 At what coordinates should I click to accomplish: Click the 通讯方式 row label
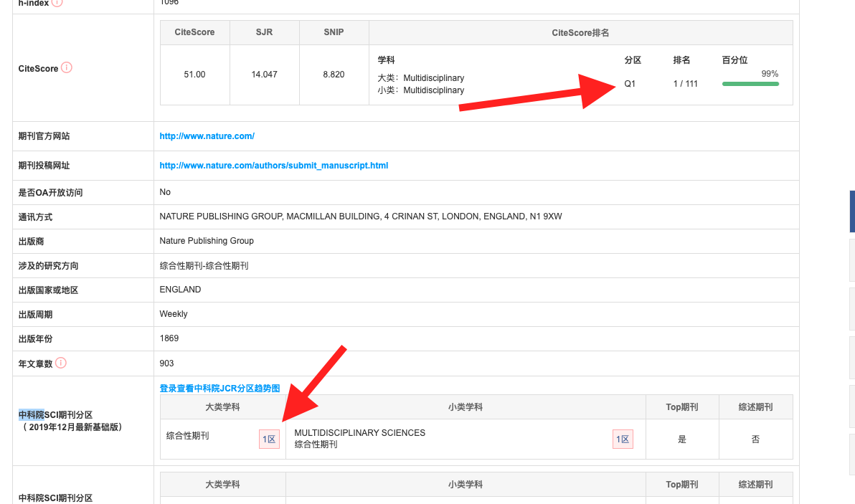tap(35, 217)
